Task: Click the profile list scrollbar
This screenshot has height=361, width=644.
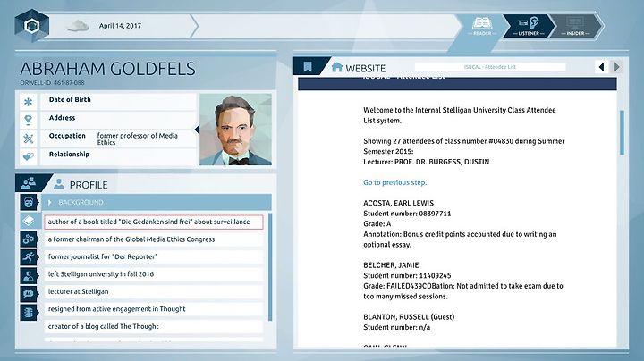Action: (270, 266)
